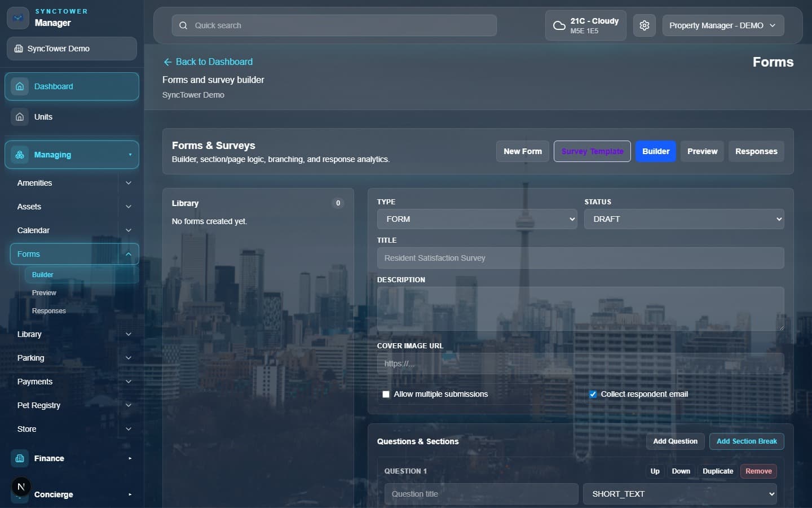Switch to the Responses tab
The width and height of the screenshot is (812, 508).
coord(756,151)
